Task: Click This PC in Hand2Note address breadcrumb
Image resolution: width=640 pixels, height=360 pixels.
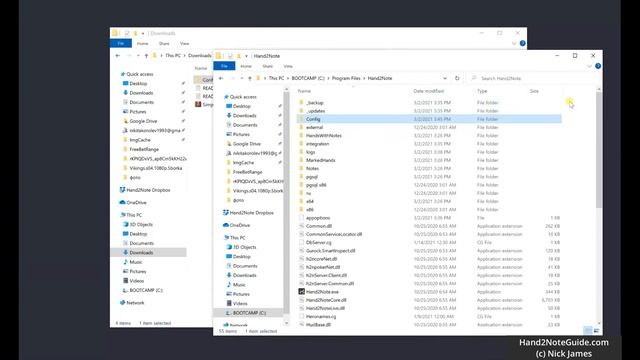Action: 276,78
